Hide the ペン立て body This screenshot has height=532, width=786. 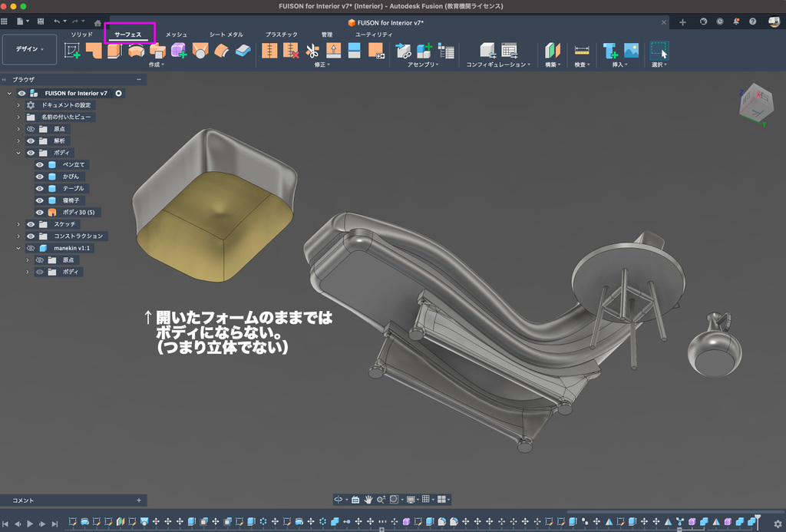point(40,165)
